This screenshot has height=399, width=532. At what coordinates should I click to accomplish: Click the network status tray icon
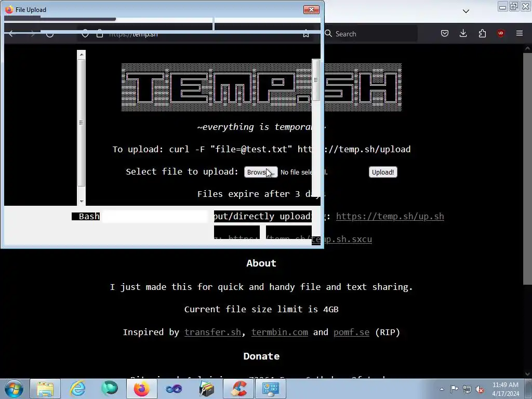[x=467, y=389]
